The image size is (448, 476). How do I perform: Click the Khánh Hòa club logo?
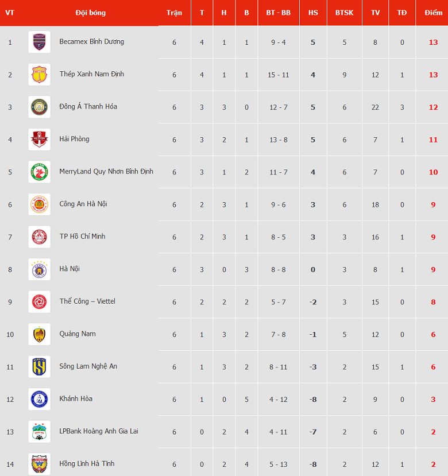40,399
